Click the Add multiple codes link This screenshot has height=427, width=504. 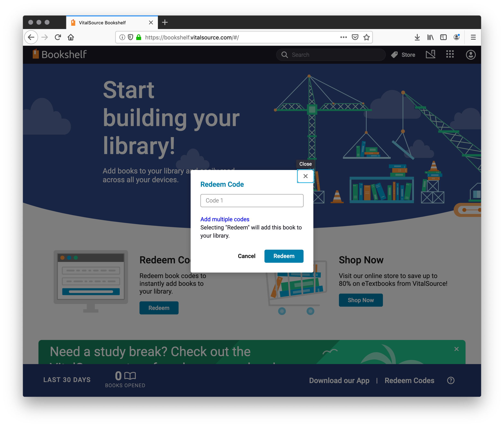pyautogui.click(x=224, y=219)
